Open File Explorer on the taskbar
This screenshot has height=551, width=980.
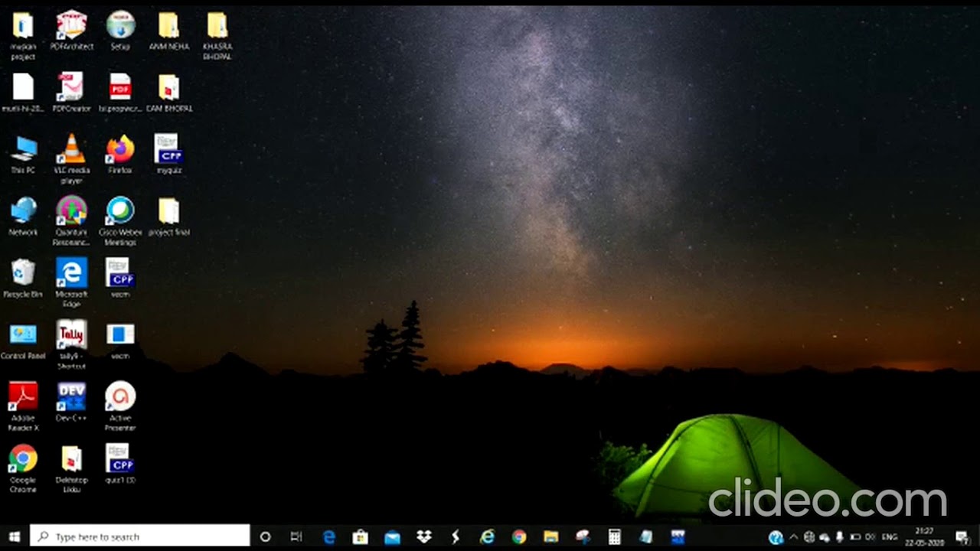(550, 536)
